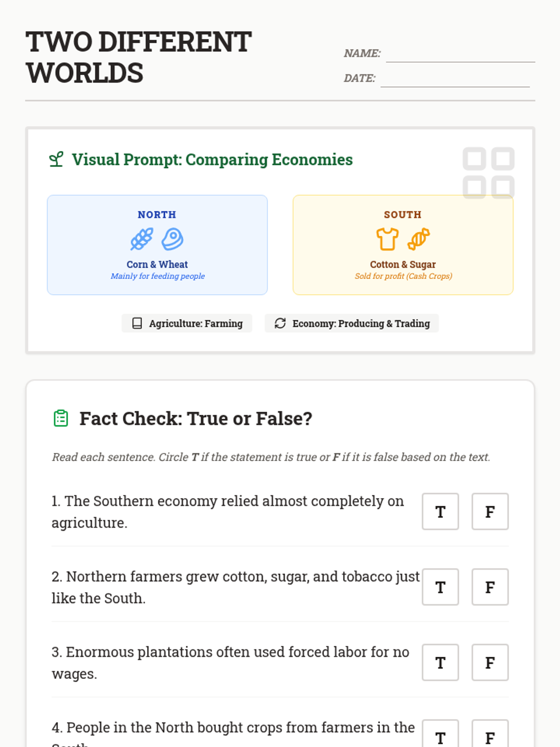Mark statement 2 as False

(490, 587)
